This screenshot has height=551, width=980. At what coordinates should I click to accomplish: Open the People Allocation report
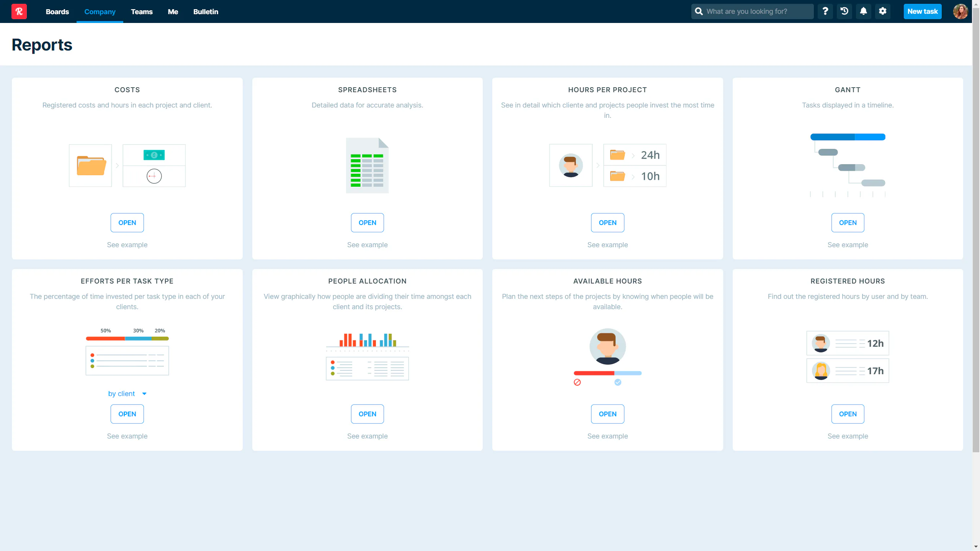click(x=367, y=414)
